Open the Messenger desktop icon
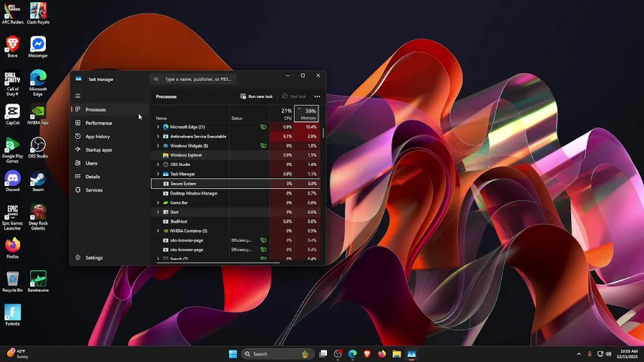 click(38, 47)
